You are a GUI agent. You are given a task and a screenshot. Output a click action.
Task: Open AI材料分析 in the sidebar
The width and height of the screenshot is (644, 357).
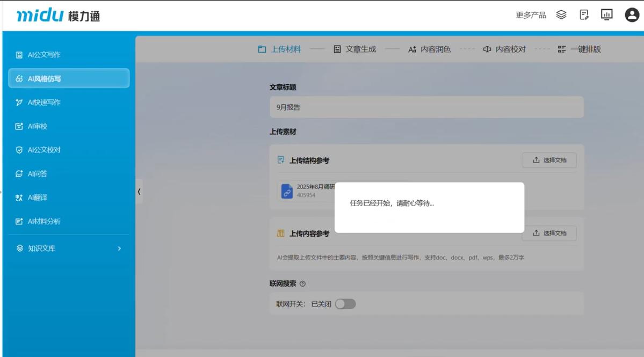pos(44,221)
